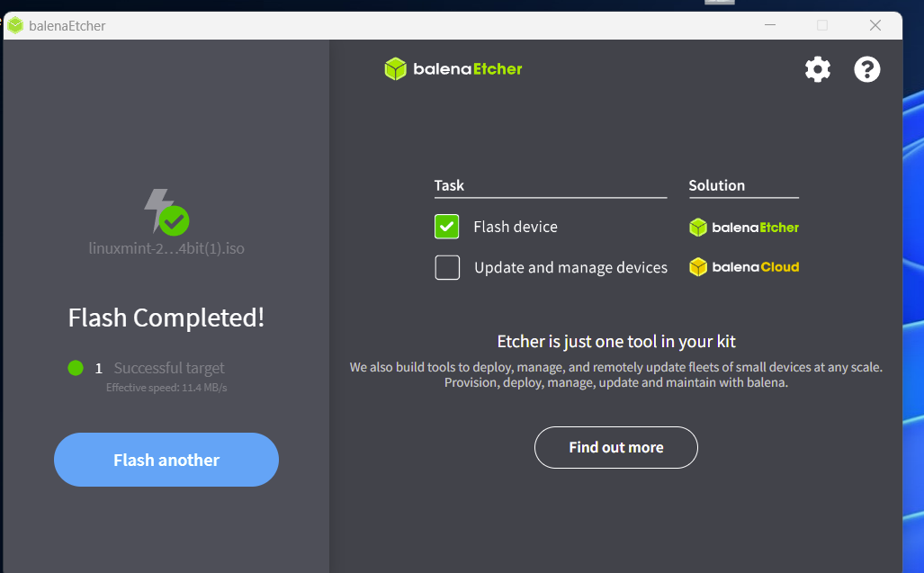Click the Flash device label
This screenshot has width=924, height=573.
516,227
